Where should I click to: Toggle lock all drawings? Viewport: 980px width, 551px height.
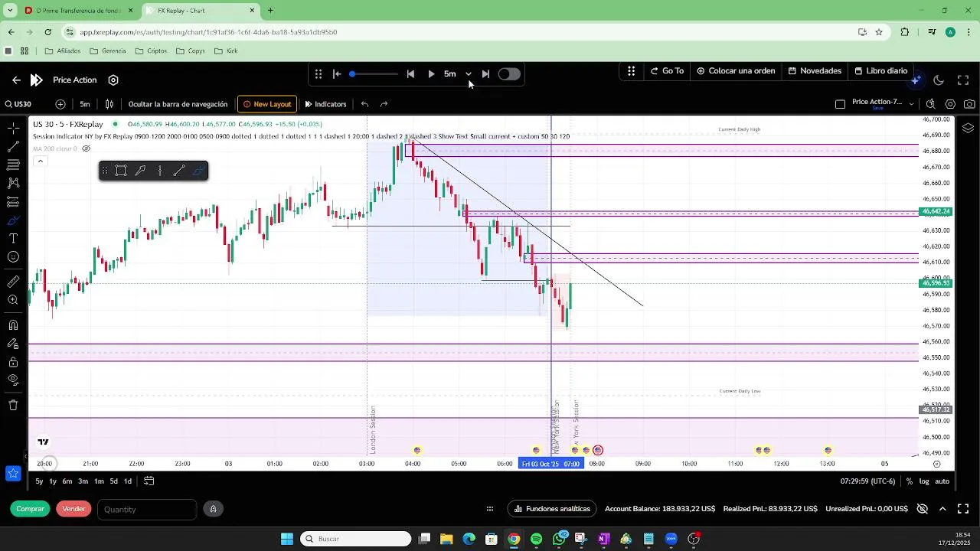click(x=13, y=362)
